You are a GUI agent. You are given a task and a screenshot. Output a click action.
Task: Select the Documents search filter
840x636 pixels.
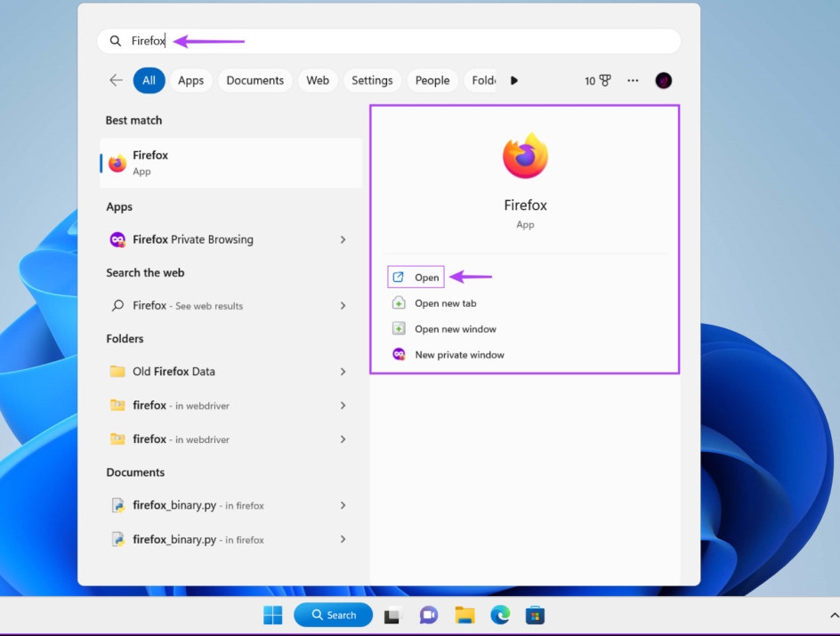click(254, 80)
